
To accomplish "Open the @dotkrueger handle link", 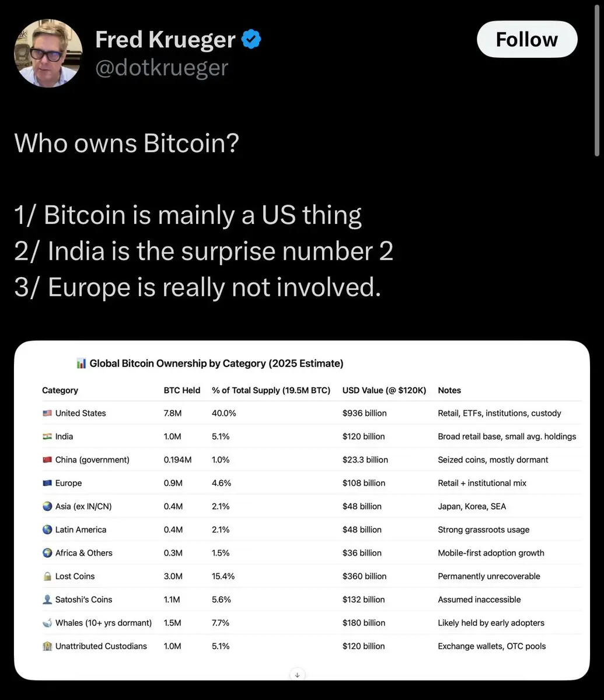I will pyautogui.click(x=162, y=68).
